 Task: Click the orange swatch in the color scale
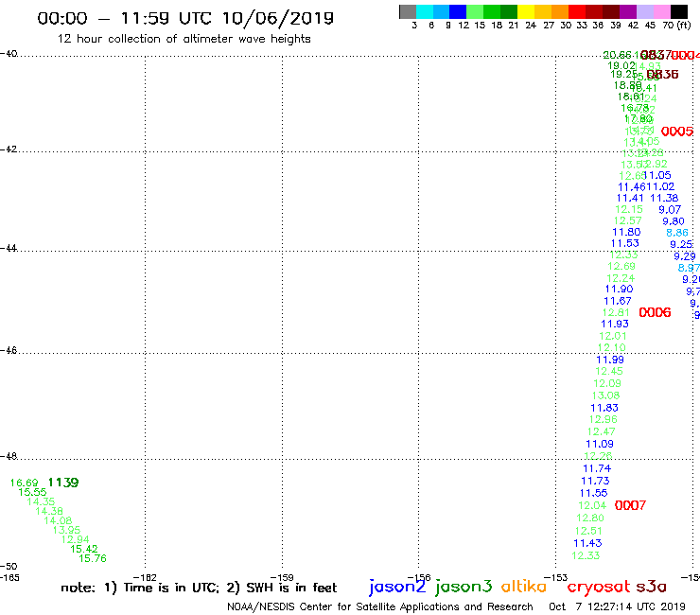click(560, 11)
